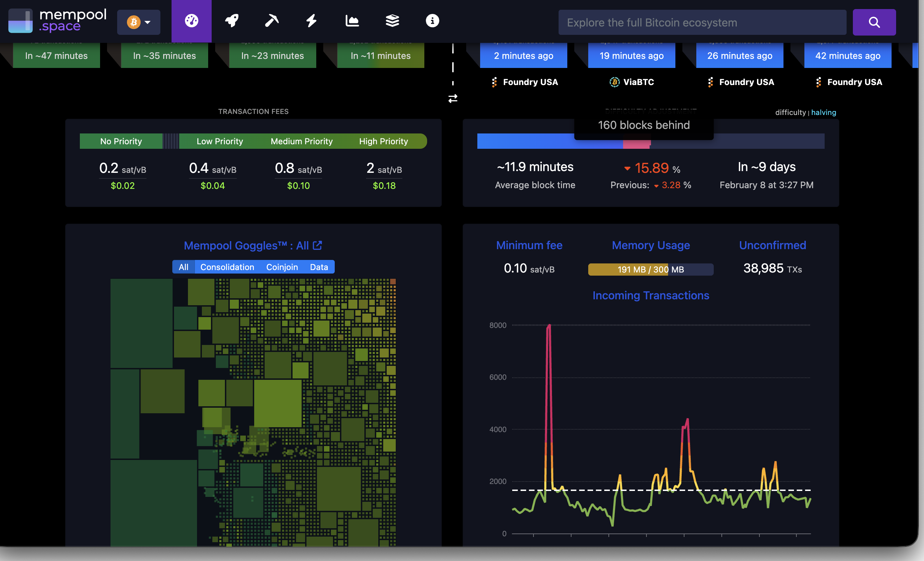Click the 0.2 sat/vB no-priority fee value
924x561 pixels.
pyautogui.click(x=123, y=168)
